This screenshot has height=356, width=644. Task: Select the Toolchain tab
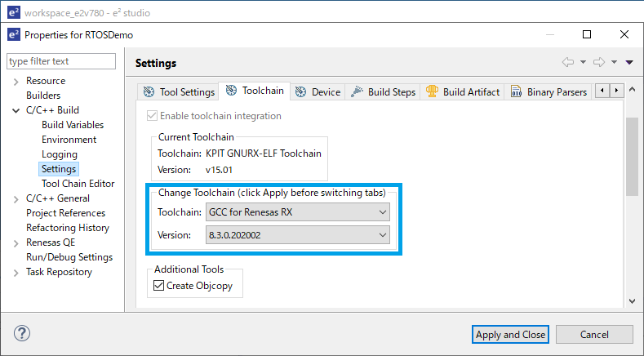tap(255, 91)
